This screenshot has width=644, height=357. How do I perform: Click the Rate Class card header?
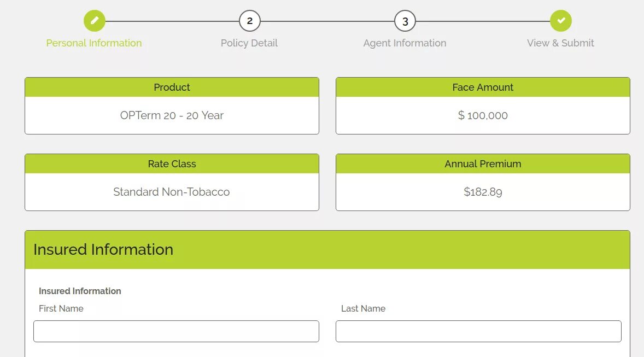172,163
